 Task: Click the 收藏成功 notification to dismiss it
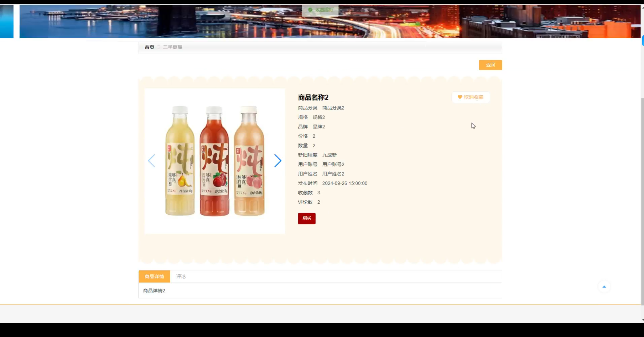pyautogui.click(x=320, y=10)
